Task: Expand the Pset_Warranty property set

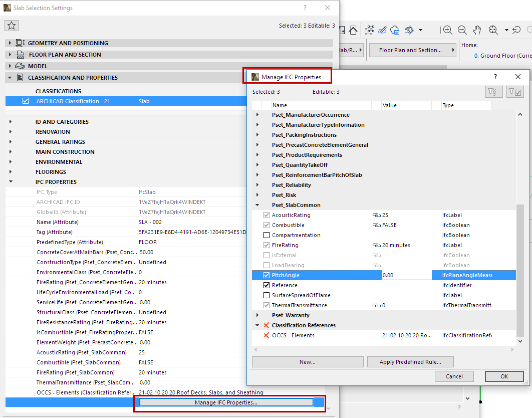Action: pyautogui.click(x=257, y=315)
